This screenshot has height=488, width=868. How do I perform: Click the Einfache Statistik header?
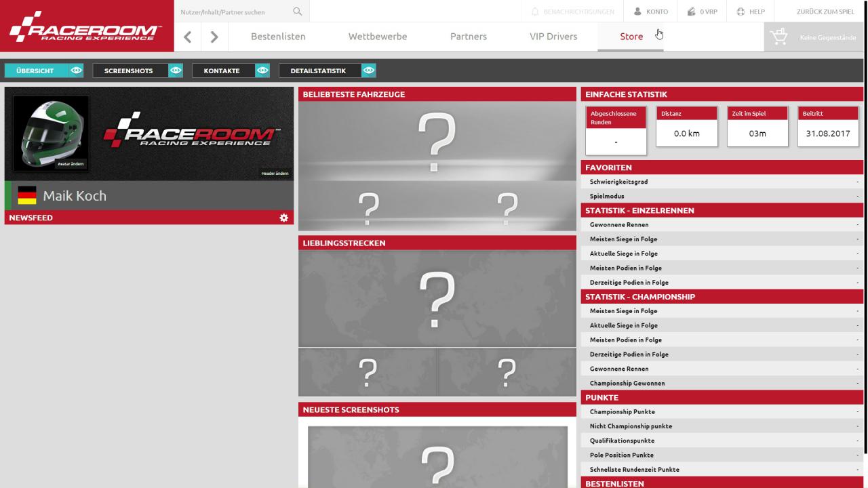722,94
